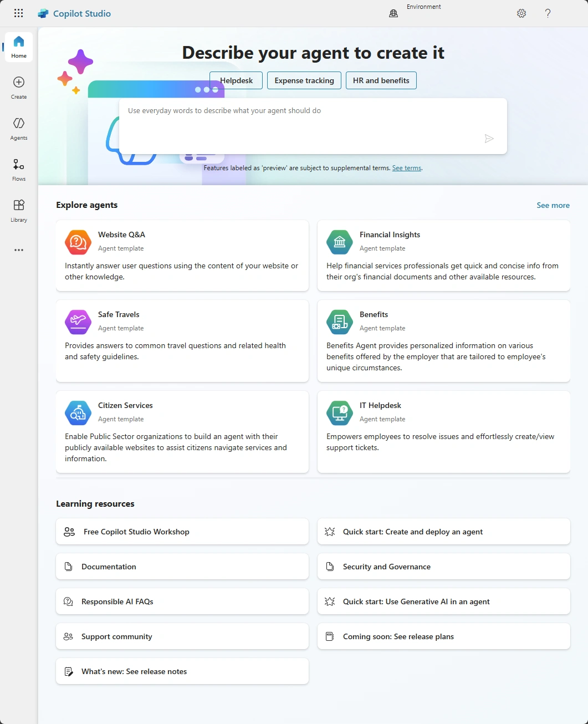Viewport: 588px width, 724px height.
Task: Focus the agent description text box
Action: pos(313,126)
